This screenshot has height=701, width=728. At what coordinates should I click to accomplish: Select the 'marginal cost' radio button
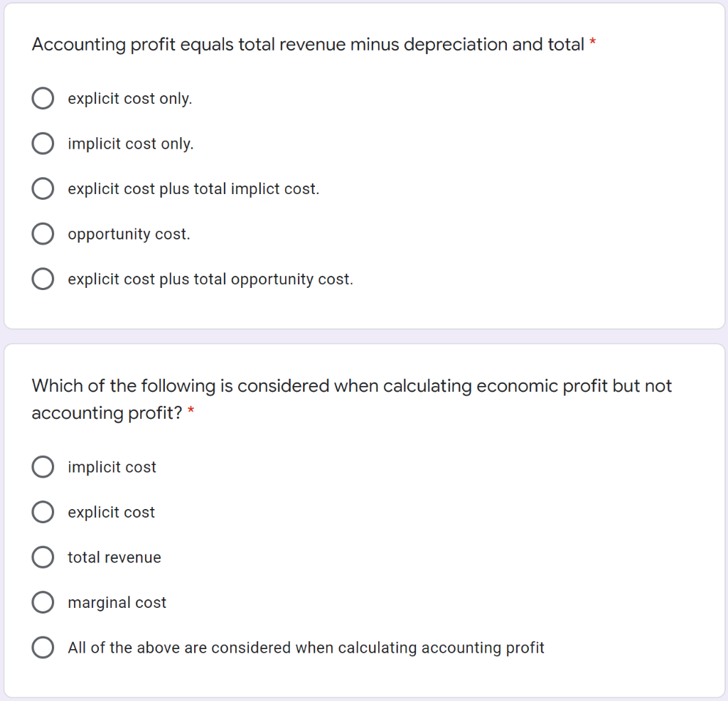[x=43, y=602]
